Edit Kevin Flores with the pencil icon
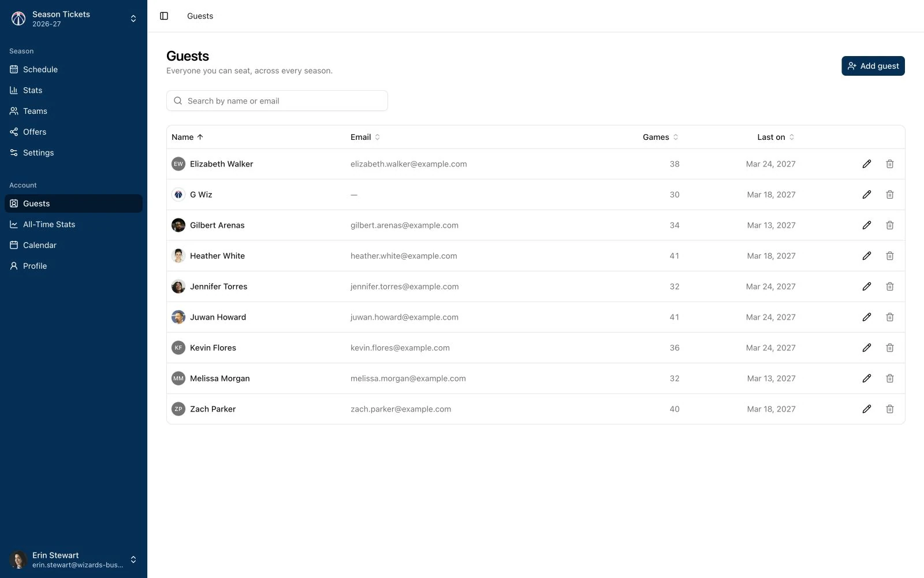924x578 pixels. pos(867,348)
